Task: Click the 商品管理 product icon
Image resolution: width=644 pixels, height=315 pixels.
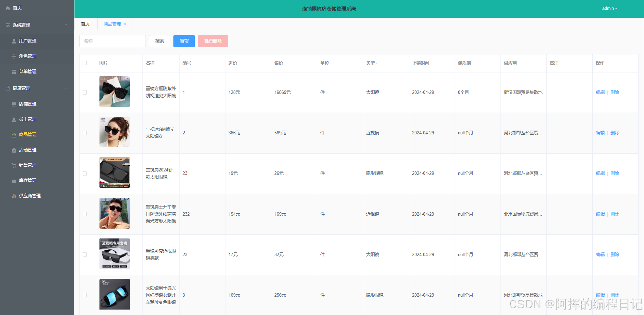Action: (14, 135)
